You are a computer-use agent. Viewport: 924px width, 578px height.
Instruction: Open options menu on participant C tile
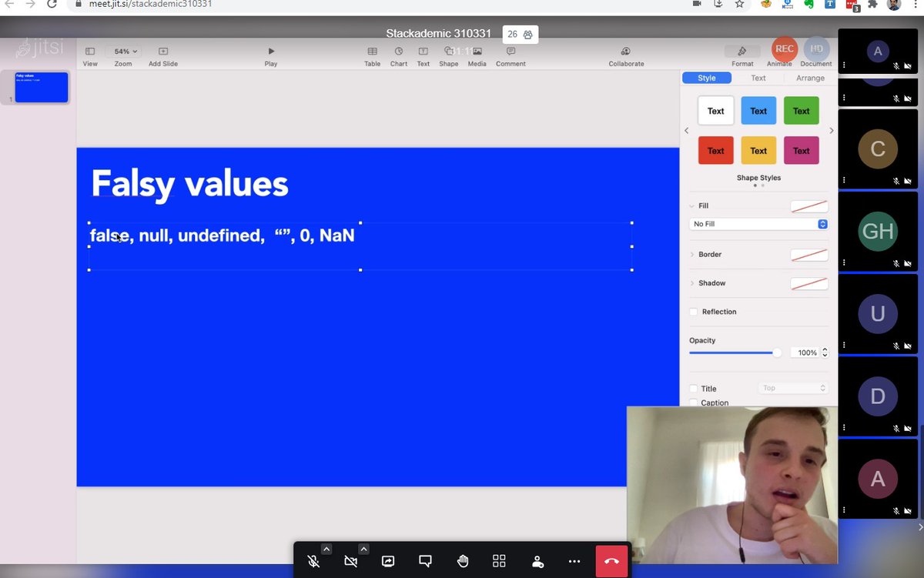(x=845, y=181)
